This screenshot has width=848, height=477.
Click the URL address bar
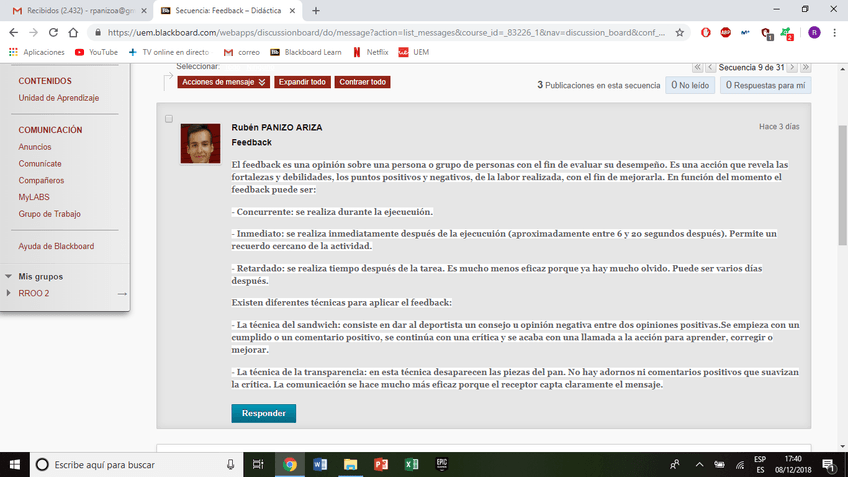tap(386, 32)
